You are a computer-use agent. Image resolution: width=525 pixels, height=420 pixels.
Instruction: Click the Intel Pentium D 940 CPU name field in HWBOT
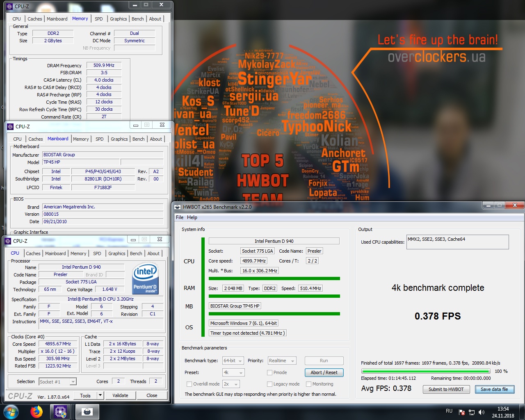tap(274, 241)
